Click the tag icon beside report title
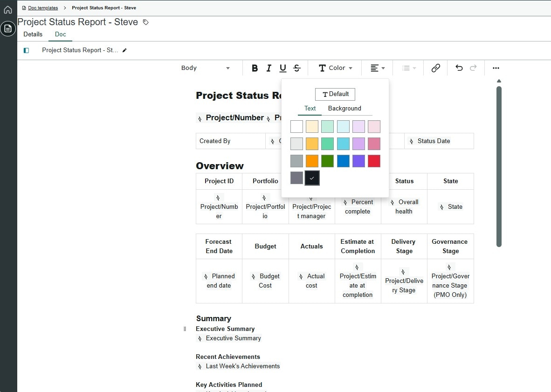The height and width of the screenshot is (392, 551). tap(146, 22)
